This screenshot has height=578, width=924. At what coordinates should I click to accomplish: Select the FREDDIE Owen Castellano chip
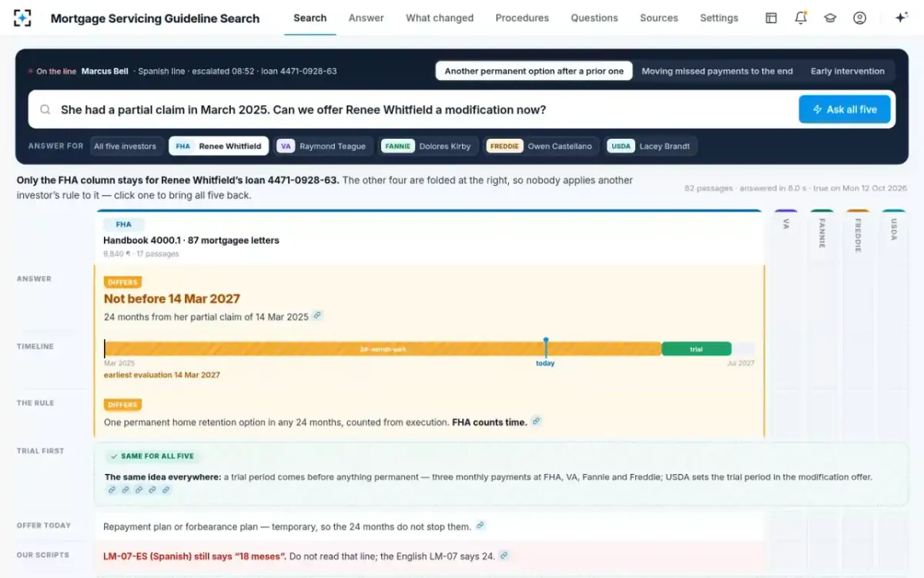click(542, 146)
